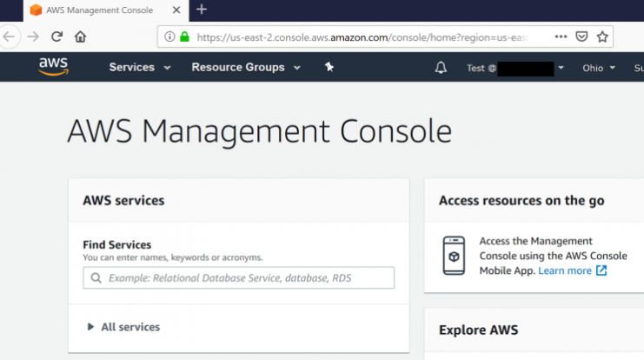This screenshot has height=360, width=644.
Task: Click the green padlock security icon
Action: point(185,37)
